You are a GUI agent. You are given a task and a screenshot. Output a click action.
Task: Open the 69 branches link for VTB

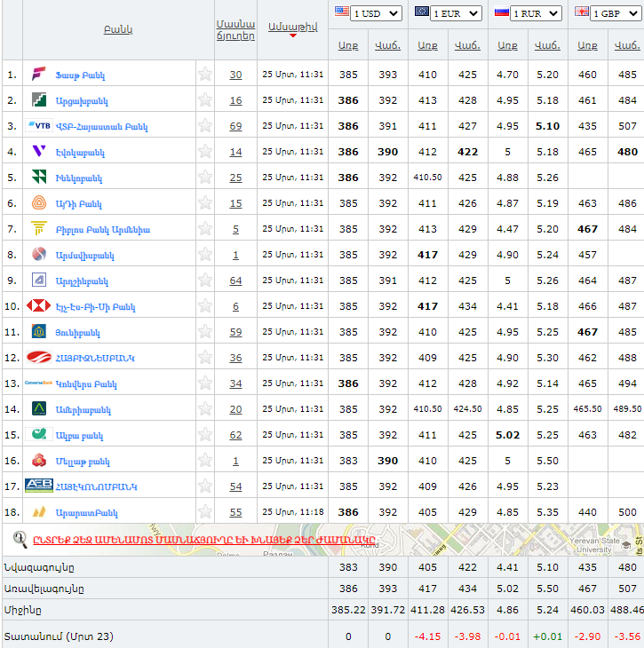coord(235,126)
